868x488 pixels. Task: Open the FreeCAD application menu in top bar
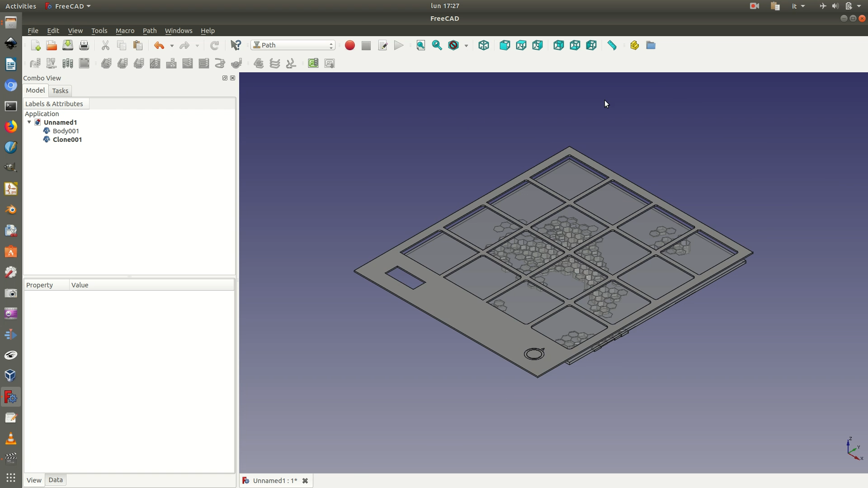[68, 6]
